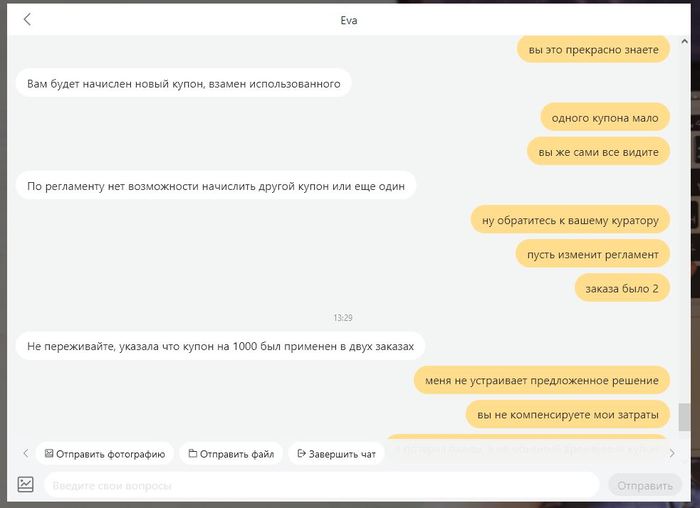Select the chat title 'Eva'
This screenshot has height=508, width=700.
click(349, 20)
